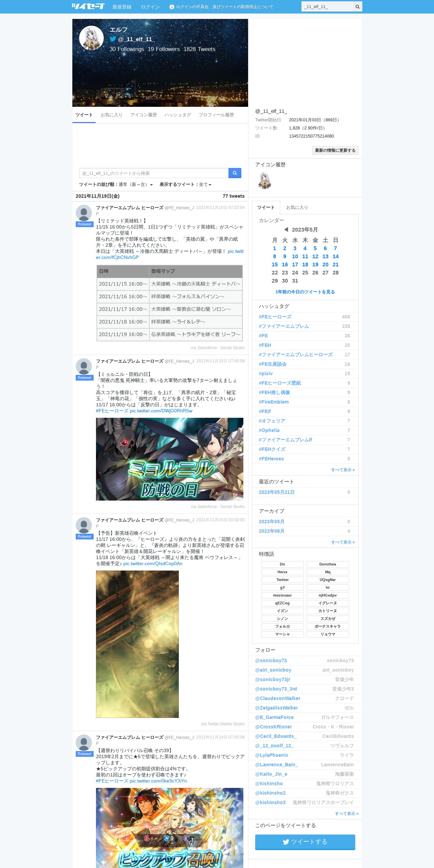Switch to お気に入り tab under banner
The image size is (434, 868).
(x=111, y=115)
